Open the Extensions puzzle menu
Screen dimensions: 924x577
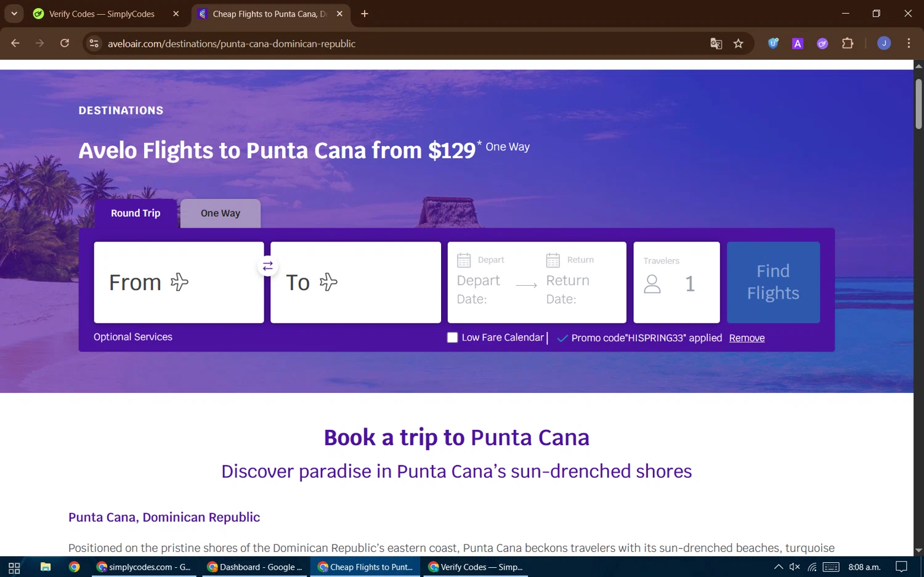[848, 43]
